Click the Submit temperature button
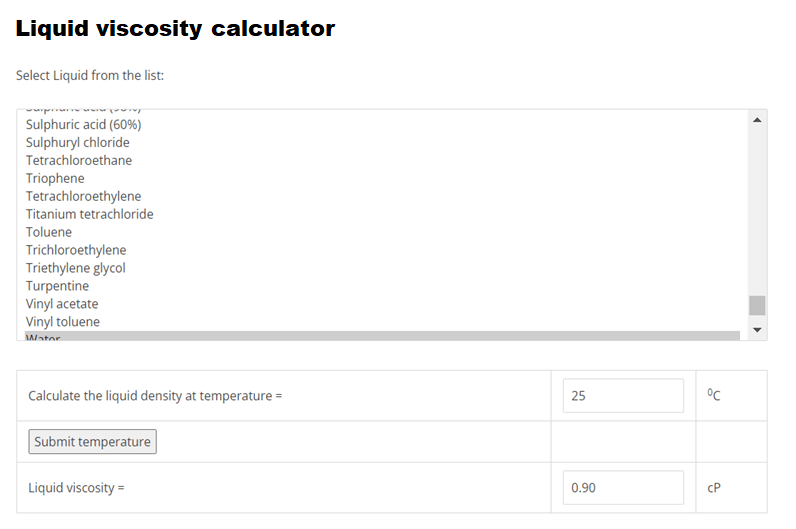This screenshot has height=529, width=796. (92, 442)
